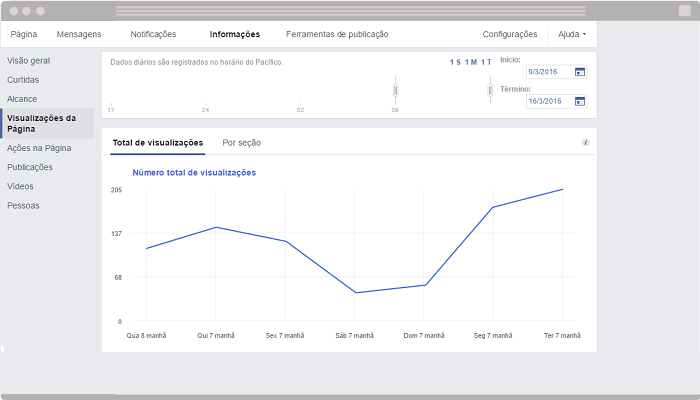The image size is (700, 400).
Task: Click chart data point at Qui 7 manhã
Action: 216,227
